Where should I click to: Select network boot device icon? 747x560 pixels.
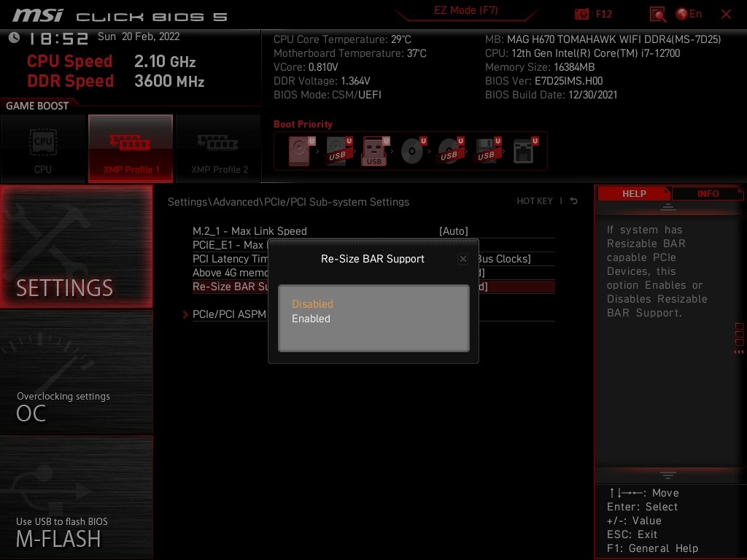(x=525, y=151)
